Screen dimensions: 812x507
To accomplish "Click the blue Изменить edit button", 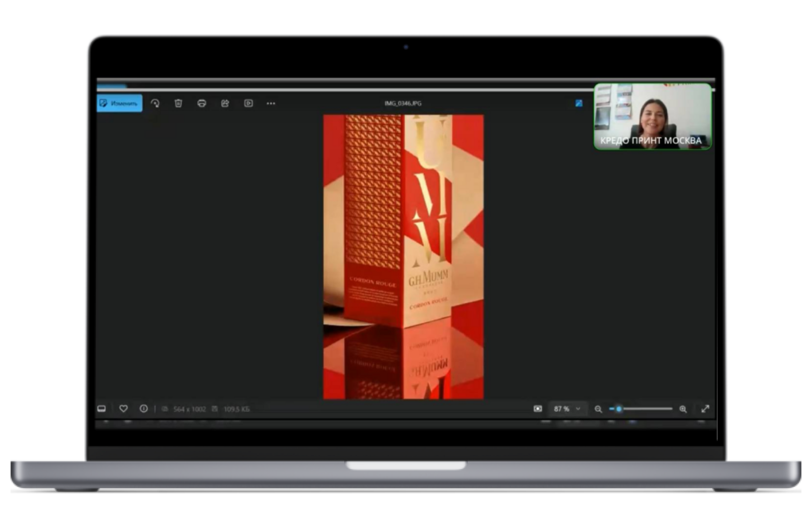I will pos(119,103).
